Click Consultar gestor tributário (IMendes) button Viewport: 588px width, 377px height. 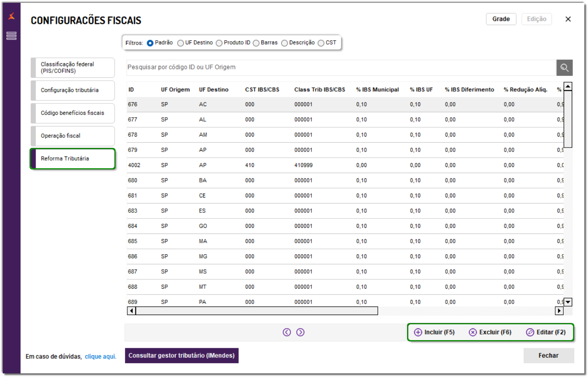[x=181, y=356]
